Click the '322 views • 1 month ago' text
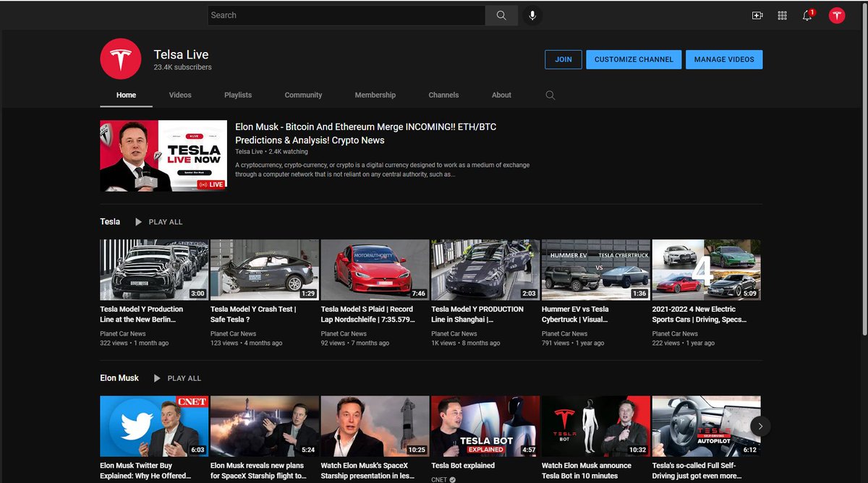868x483 pixels. [x=134, y=343]
